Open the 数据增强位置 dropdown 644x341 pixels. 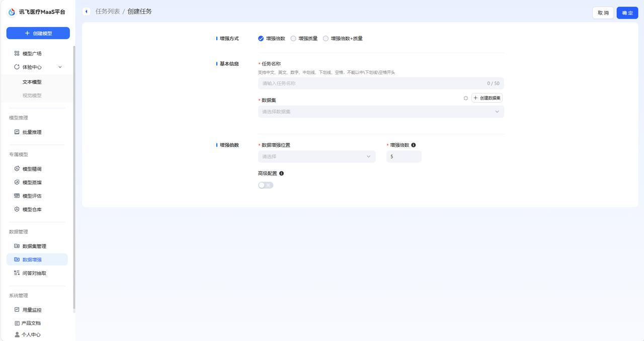[x=317, y=156]
